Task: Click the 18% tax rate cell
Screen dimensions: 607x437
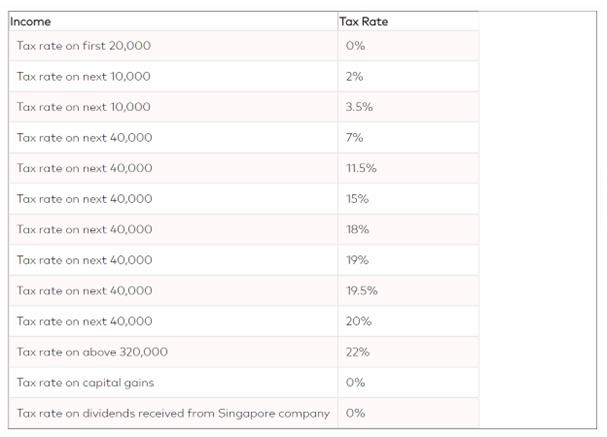Action: click(x=357, y=229)
